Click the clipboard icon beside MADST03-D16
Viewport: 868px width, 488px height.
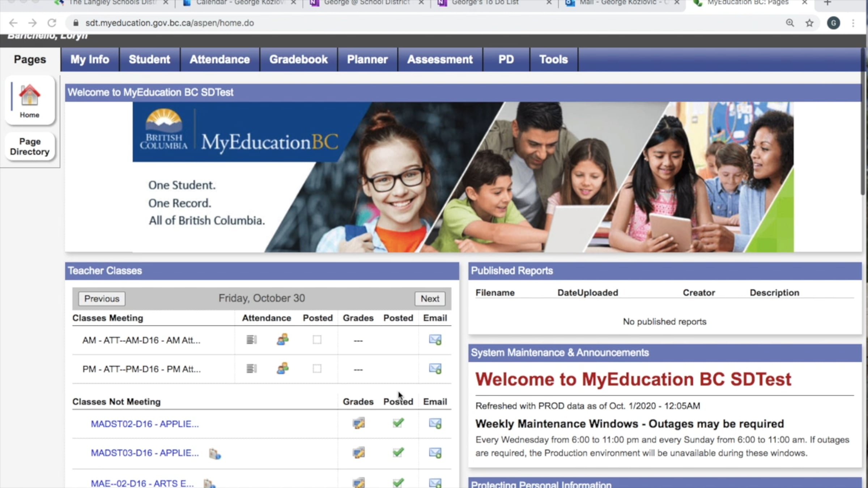coord(215,454)
